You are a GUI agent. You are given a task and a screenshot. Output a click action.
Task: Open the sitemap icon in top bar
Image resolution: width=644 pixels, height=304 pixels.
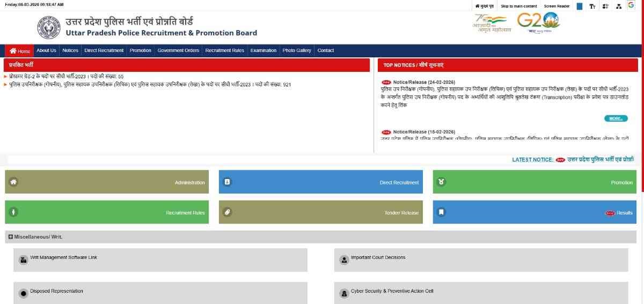[618, 6]
